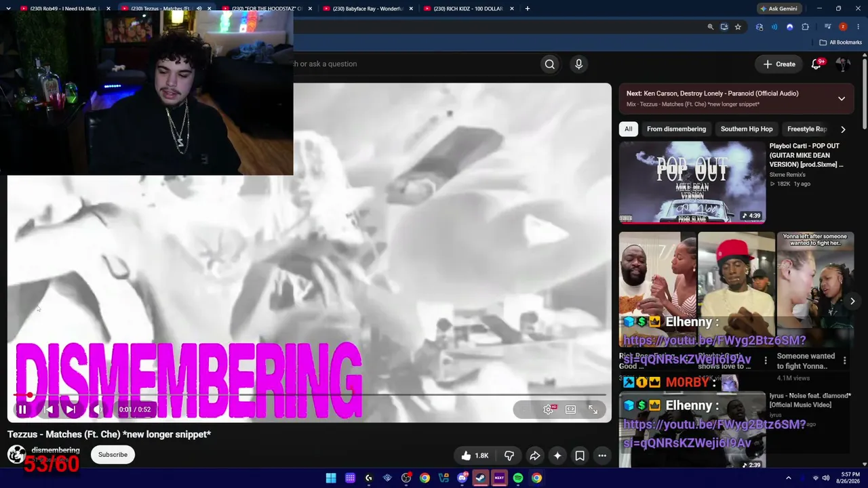This screenshot has width=868, height=488.
Task: Click the Ask Gemini button
Action: point(778,9)
